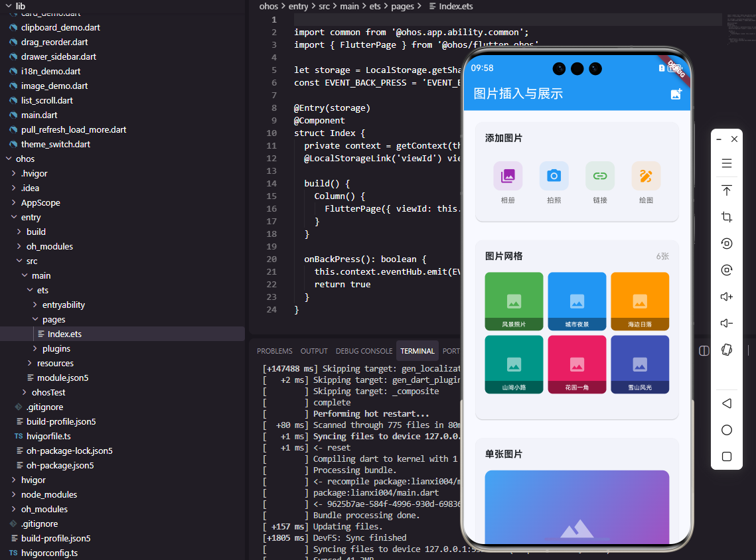This screenshot has width=756, height=560.
Task: Click the emulator home circle button
Action: tap(727, 430)
